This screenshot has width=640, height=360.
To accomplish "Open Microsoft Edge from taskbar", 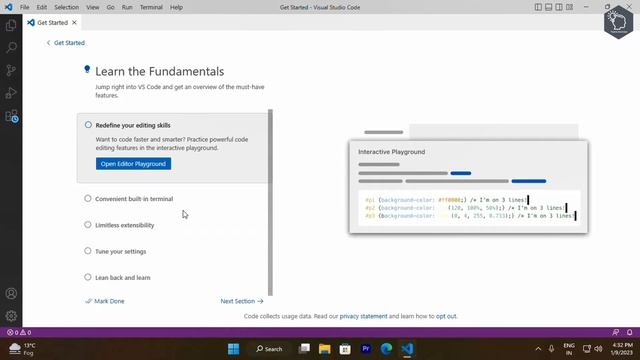I will click(x=386, y=349).
